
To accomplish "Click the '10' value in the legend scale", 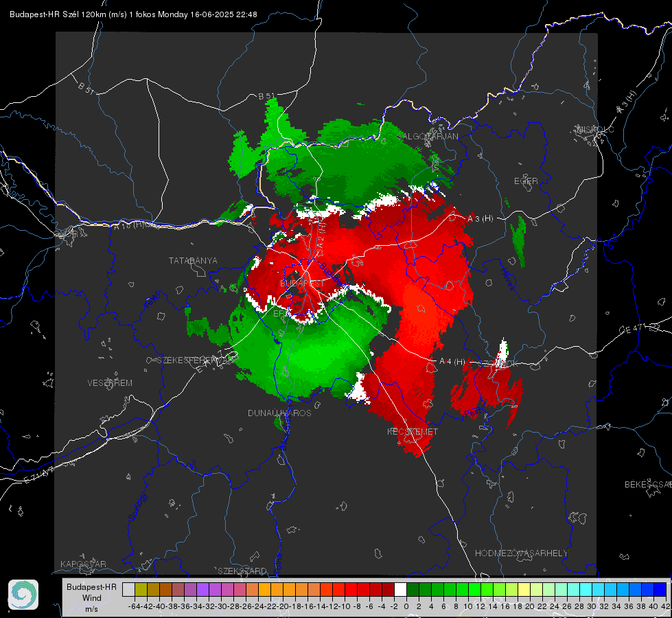I will (468, 606).
